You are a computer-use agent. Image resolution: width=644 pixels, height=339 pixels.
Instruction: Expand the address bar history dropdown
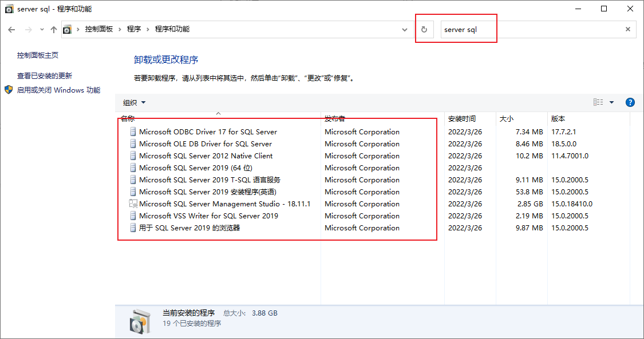405,30
